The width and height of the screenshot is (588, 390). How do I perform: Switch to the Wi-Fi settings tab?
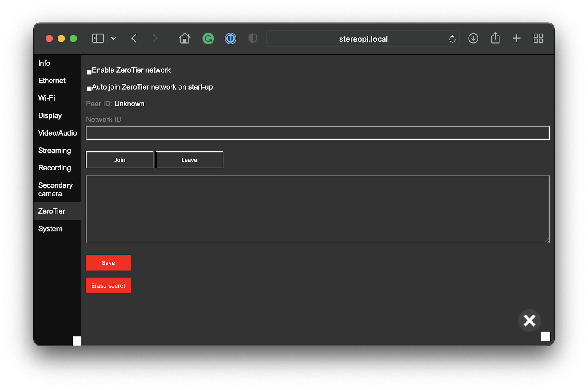(x=47, y=98)
